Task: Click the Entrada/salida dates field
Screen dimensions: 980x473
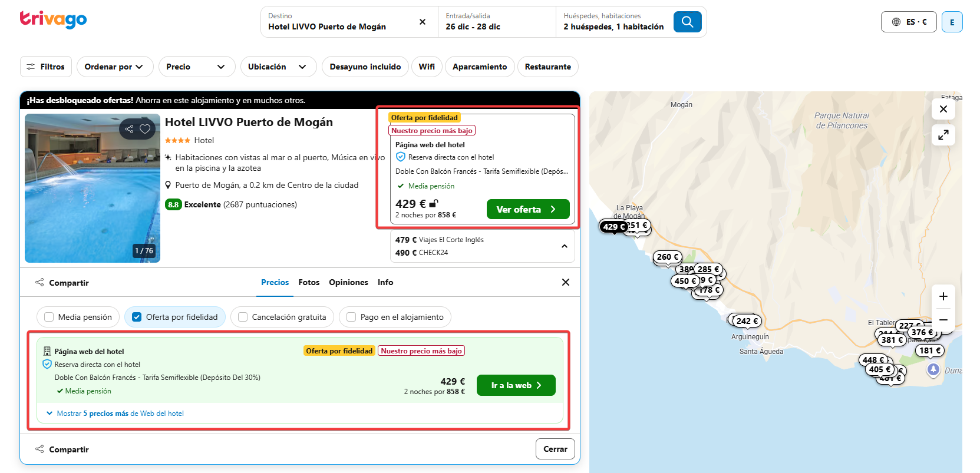Action: coord(497,22)
